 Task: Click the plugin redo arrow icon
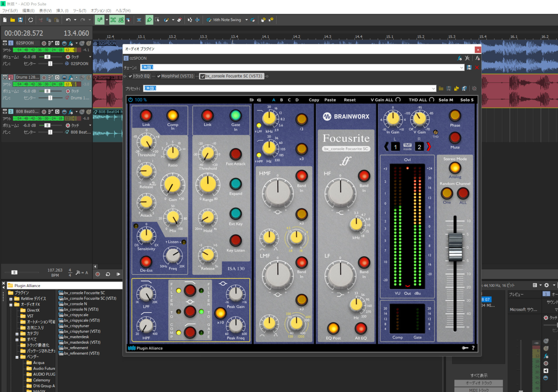coord(259,100)
